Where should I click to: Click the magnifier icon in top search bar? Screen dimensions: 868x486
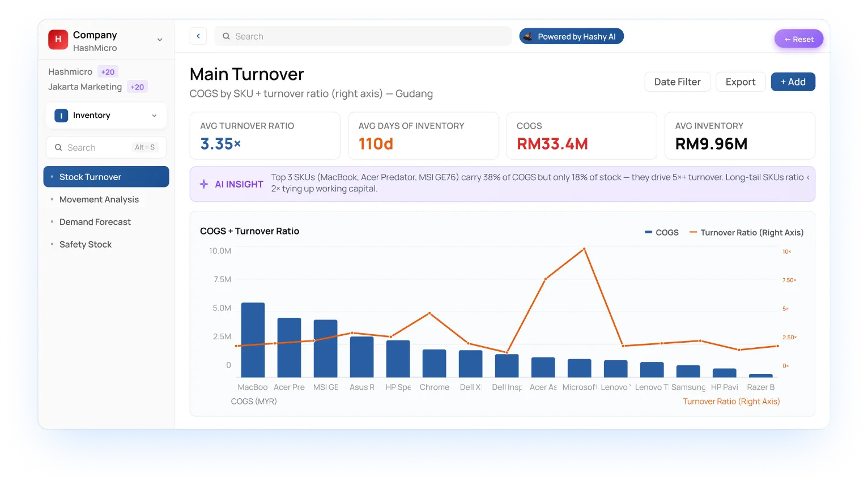pos(226,36)
